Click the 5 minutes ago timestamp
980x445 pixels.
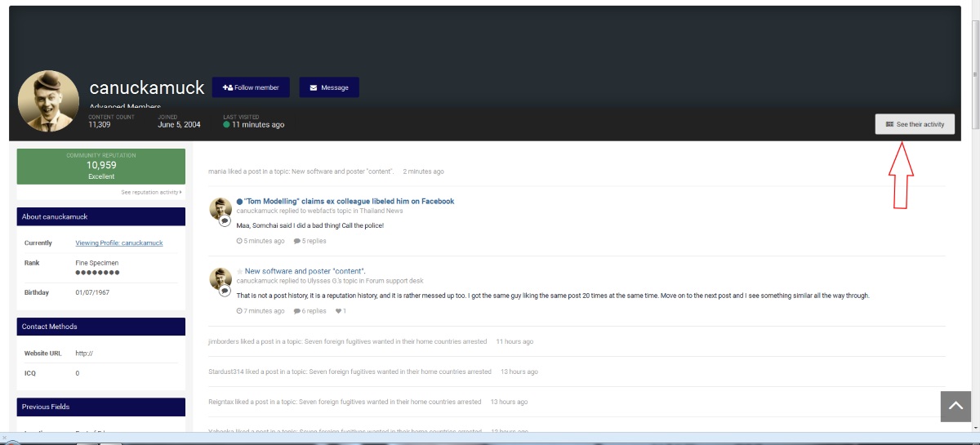[261, 241]
